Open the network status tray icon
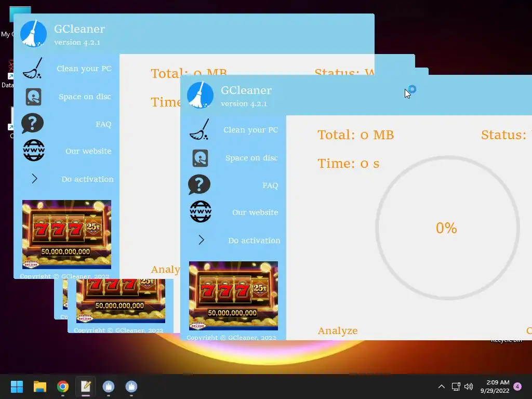Screen dimensions: 532x399 pos(456,387)
